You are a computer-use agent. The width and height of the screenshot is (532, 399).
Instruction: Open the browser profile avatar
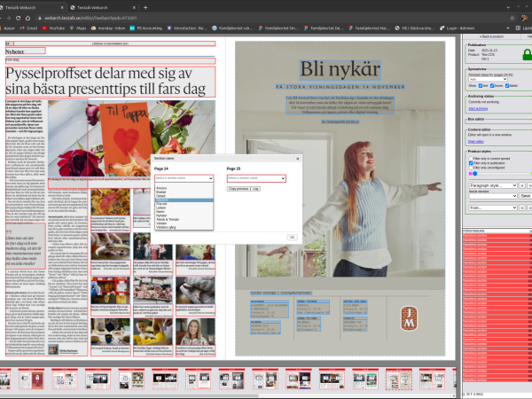(x=525, y=18)
